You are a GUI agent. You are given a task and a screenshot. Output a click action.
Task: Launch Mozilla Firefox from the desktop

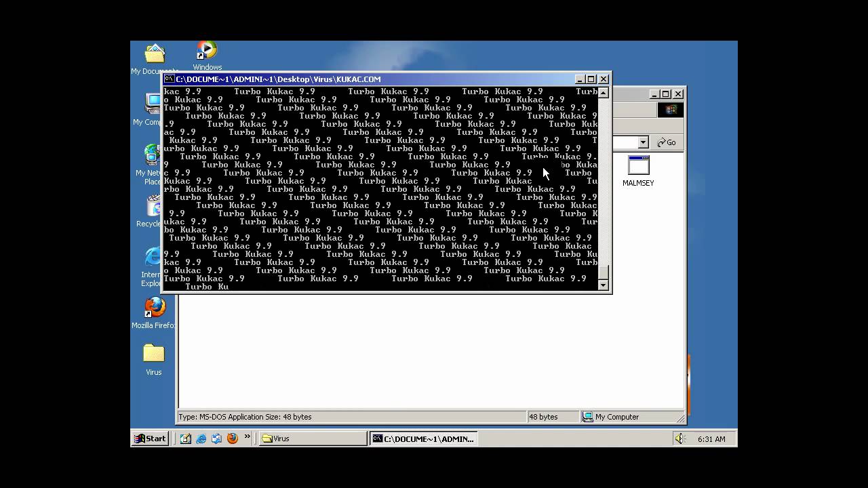[x=154, y=312]
